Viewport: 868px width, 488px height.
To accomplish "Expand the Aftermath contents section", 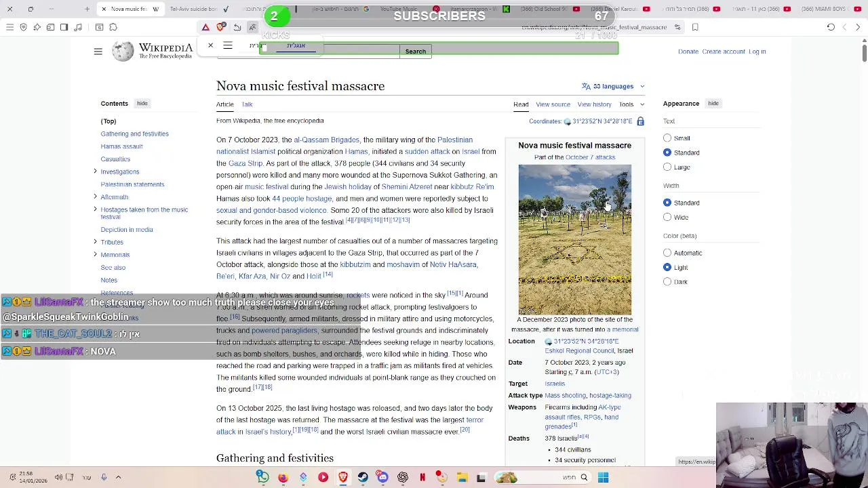I will pyautogui.click(x=95, y=197).
